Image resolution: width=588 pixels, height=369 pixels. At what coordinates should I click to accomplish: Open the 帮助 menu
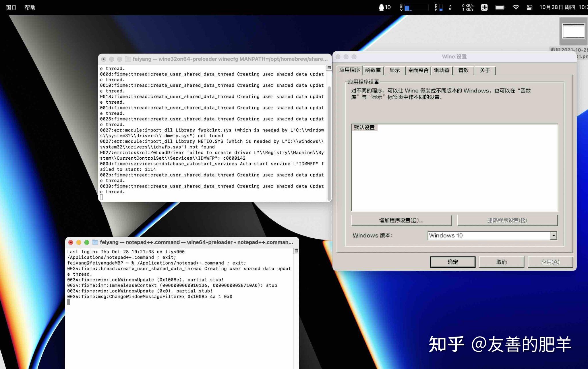(30, 7)
